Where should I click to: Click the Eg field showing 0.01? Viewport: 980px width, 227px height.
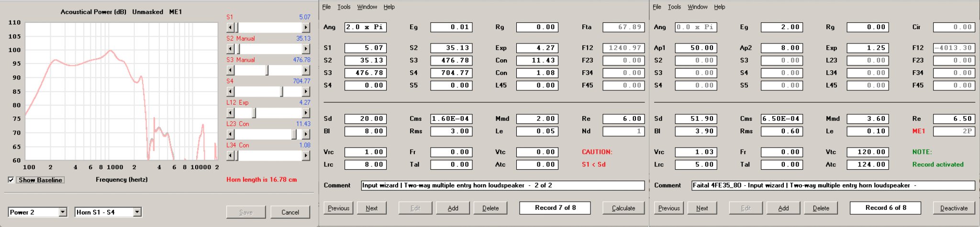[451, 27]
